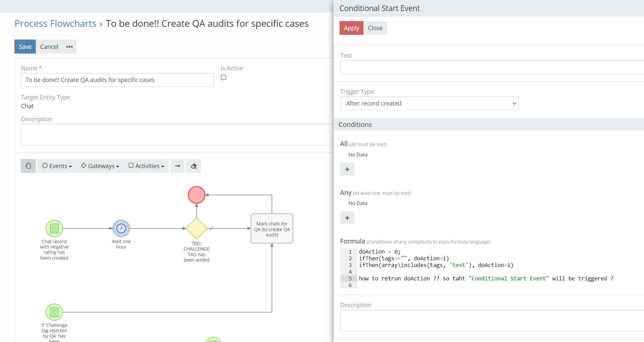Click the red end event circle
The image size is (644, 342).
coord(196,195)
